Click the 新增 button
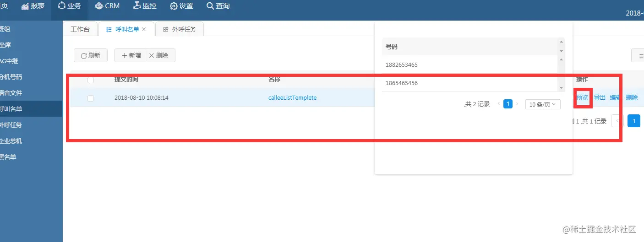This screenshot has width=644, height=242. (x=130, y=55)
